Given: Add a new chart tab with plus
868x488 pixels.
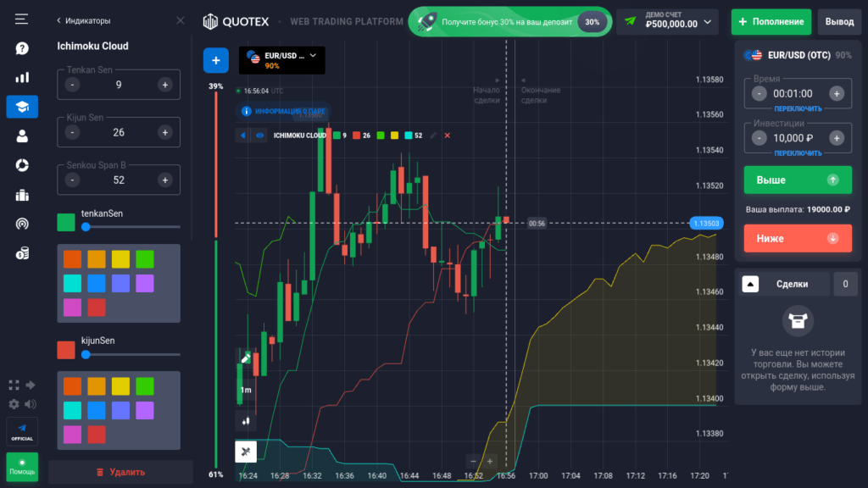Looking at the screenshot, I should (215, 60).
